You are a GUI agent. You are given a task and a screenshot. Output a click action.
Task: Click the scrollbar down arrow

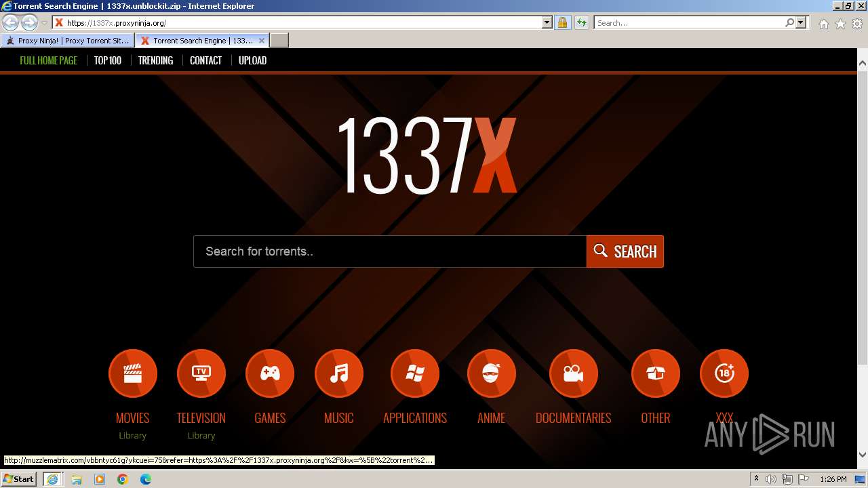pyautogui.click(x=863, y=455)
